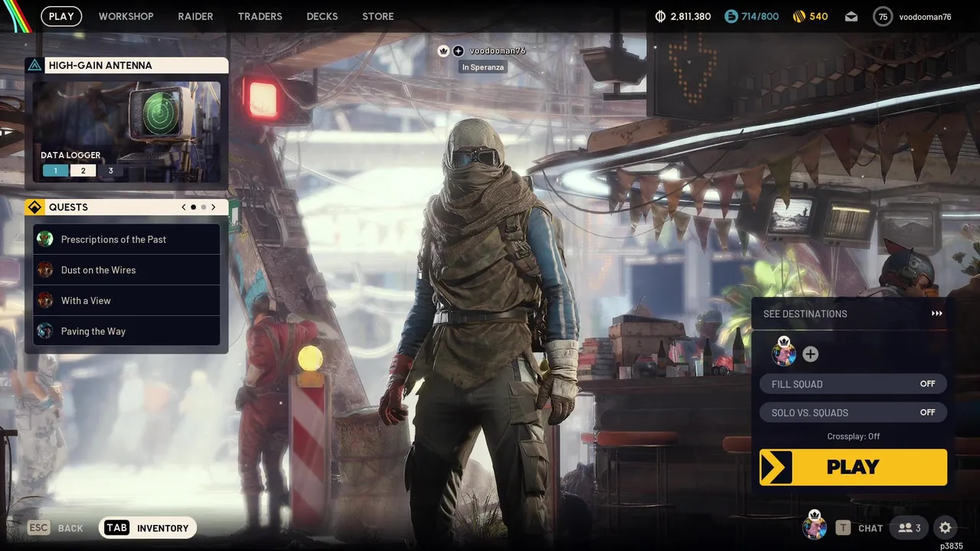The height and width of the screenshot is (551, 980).
Task: Open the Decks tab
Action: click(x=322, y=16)
